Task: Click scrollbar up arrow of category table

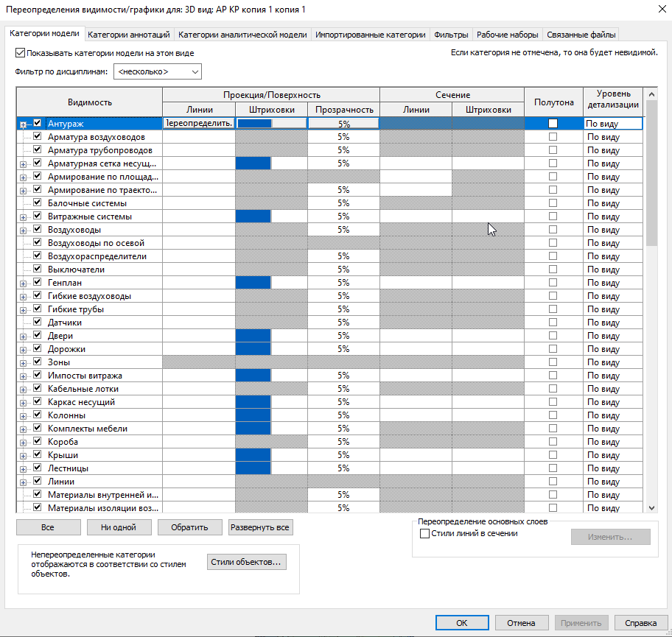Action: (651, 94)
